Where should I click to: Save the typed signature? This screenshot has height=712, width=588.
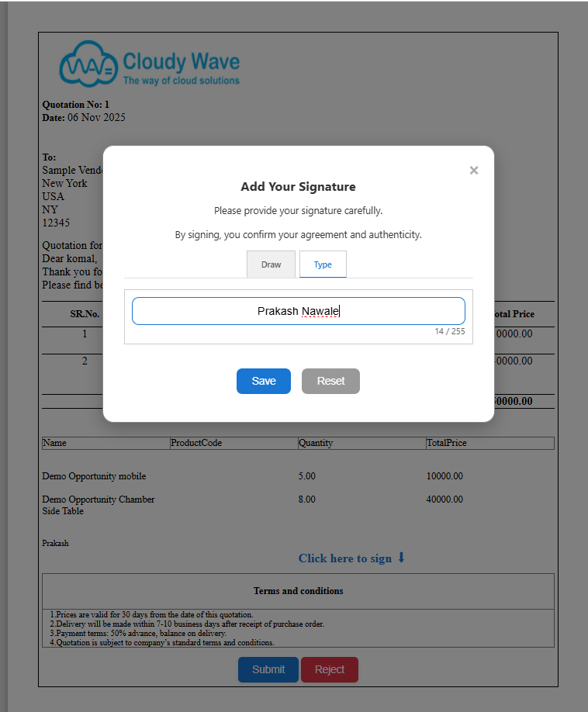tap(264, 381)
